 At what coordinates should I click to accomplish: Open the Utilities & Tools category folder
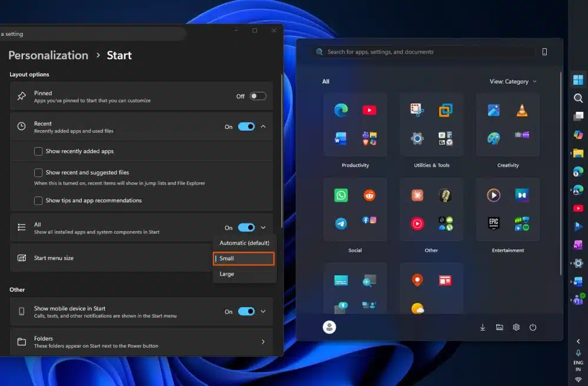(431, 125)
